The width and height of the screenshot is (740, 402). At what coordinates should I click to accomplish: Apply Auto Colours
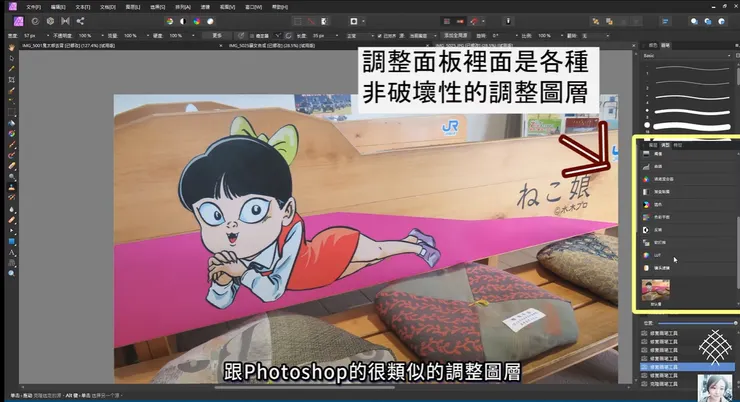click(196, 21)
